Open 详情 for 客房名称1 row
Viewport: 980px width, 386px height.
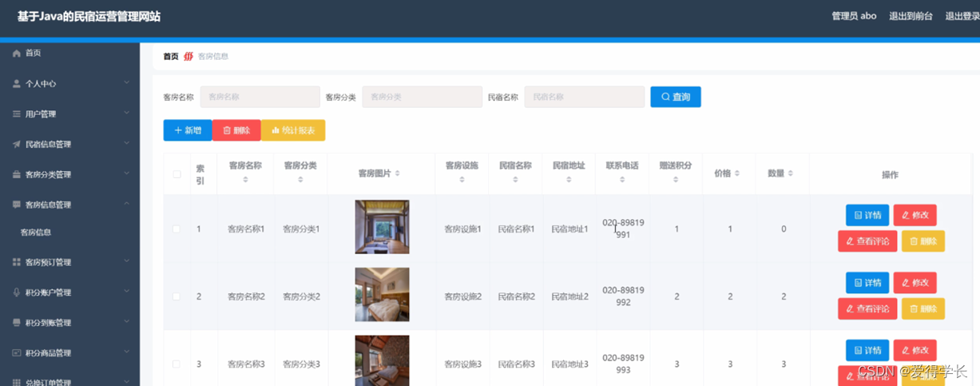point(867,215)
